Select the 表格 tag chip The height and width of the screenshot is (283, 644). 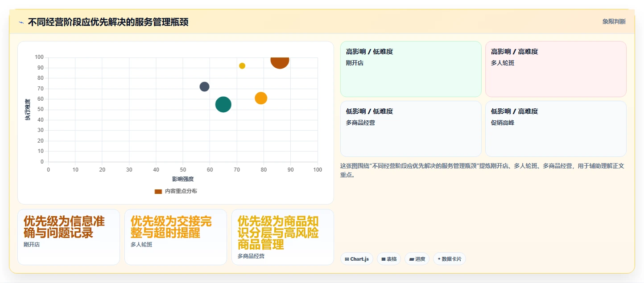point(389,259)
